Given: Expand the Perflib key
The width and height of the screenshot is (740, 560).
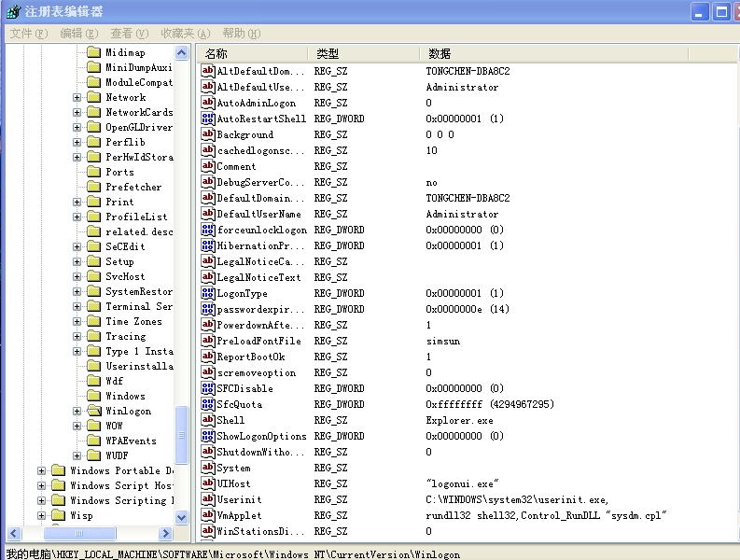Looking at the screenshot, I should [77, 142].
